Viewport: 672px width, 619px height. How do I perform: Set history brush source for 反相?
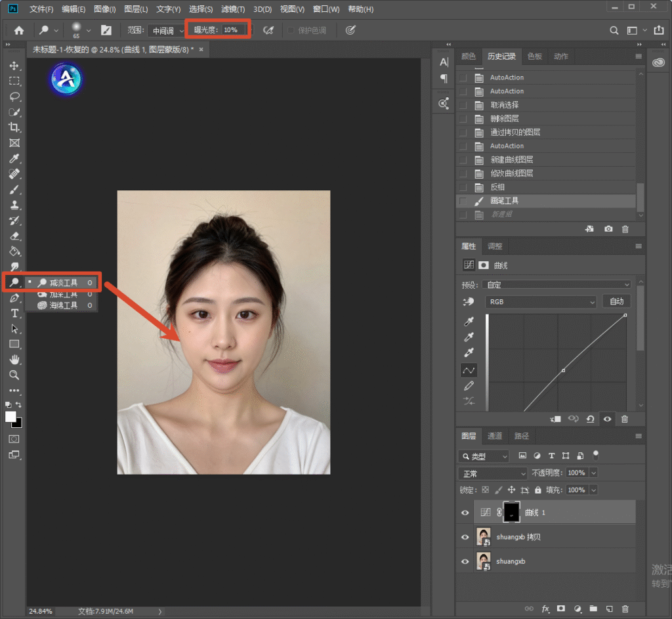pos(463,187)
